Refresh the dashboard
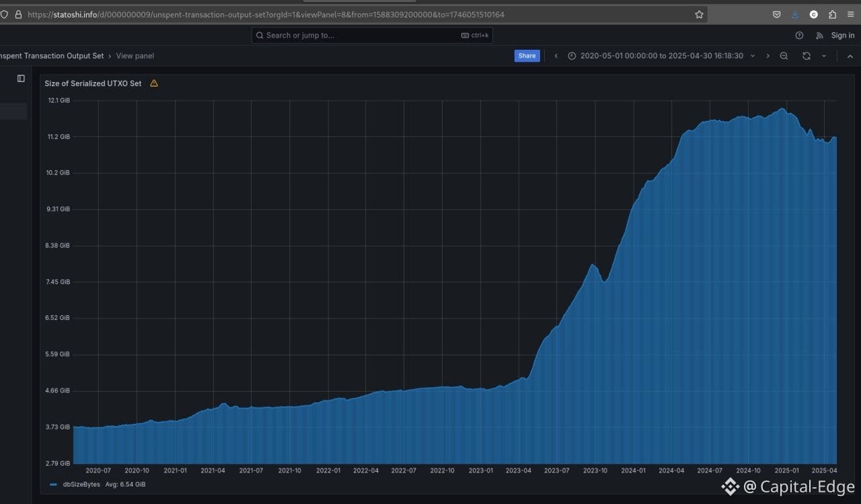Image resolution: width=861 pixels, height=504 pixels. (806, 56)
